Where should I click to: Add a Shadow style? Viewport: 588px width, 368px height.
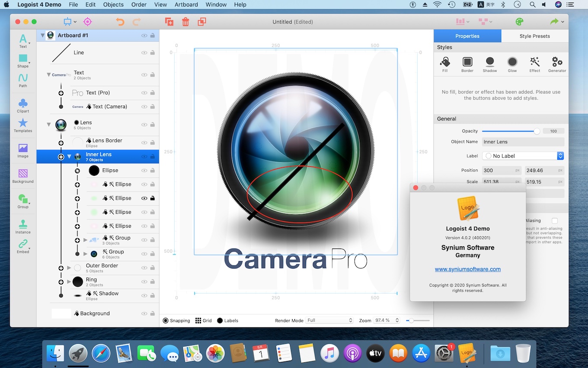click(x=489, y=63)
